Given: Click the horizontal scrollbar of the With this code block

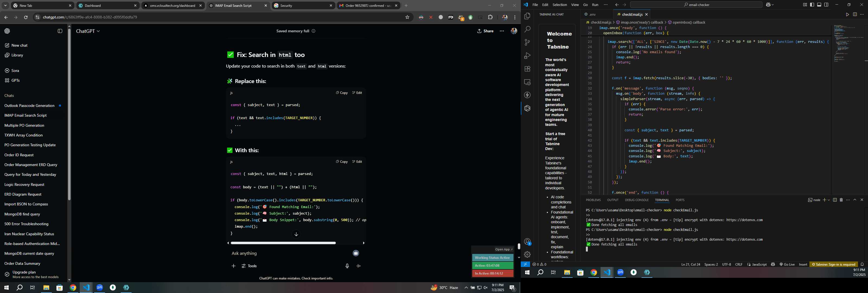Looking at the screenshot, I should point(283,243).
